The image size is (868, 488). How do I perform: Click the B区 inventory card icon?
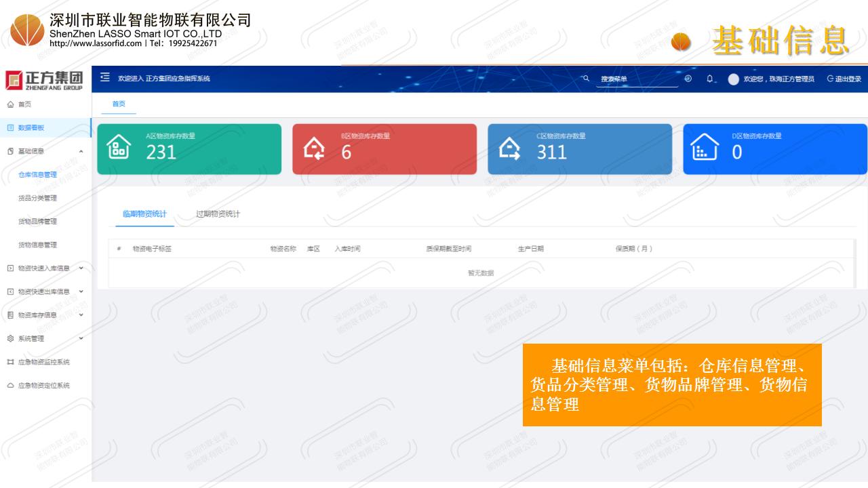point(315,148)
